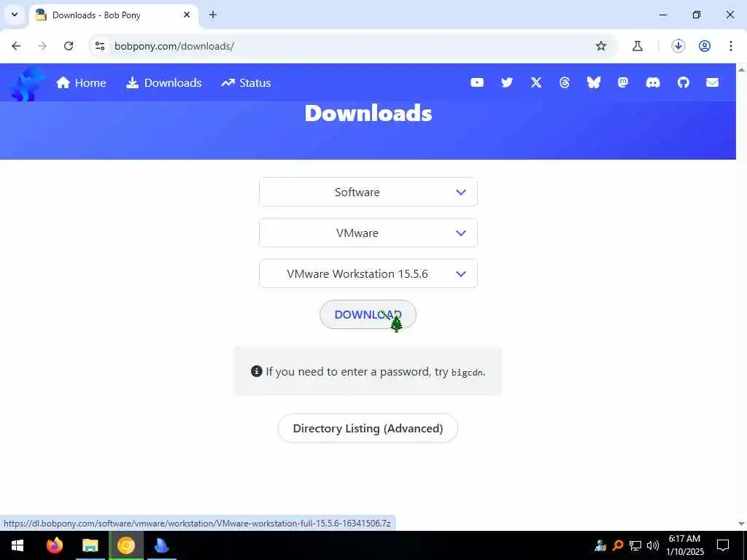Open the Twitter bird icon link
This screenshot has height=560, width=747.
(x=507, y=83)
